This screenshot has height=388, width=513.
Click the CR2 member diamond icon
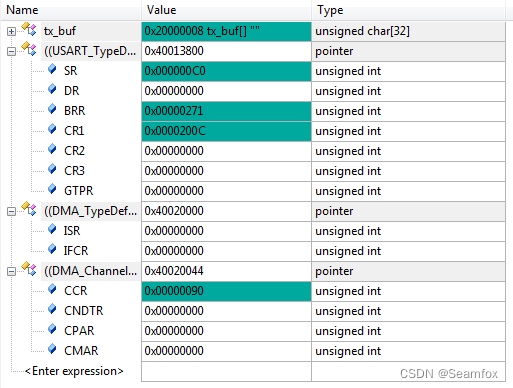pyautogui.click(x=52, y=149)
